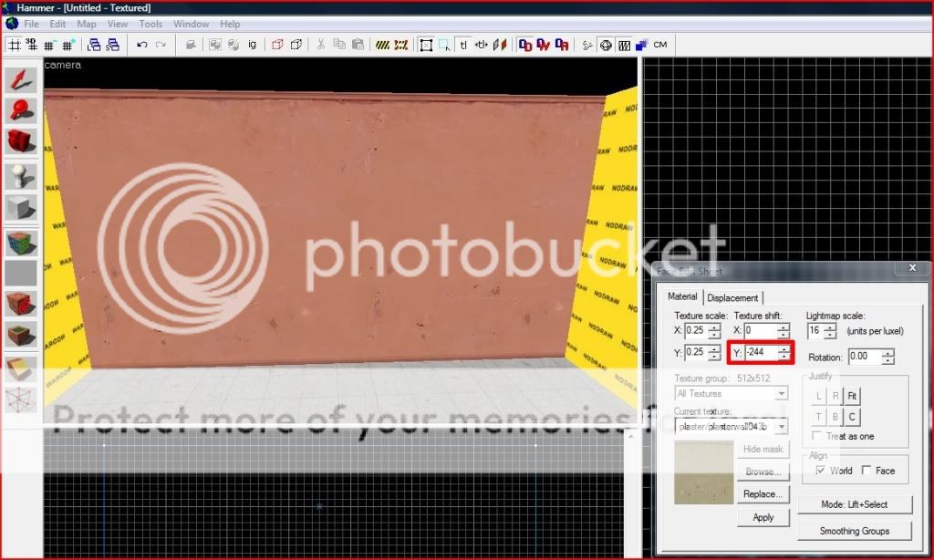The image size is (934, 560).
Task: Open the Edit menu
Action: coord(57,24)
